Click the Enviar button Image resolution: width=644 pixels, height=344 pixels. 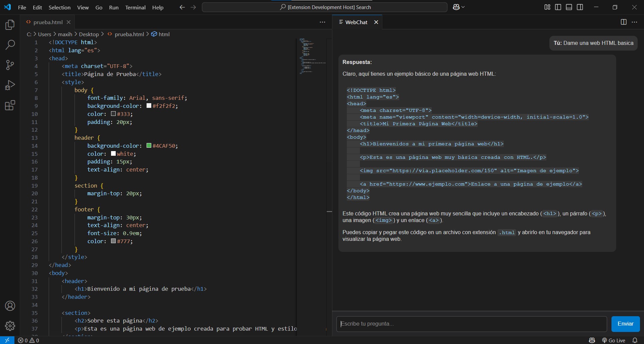626,324
